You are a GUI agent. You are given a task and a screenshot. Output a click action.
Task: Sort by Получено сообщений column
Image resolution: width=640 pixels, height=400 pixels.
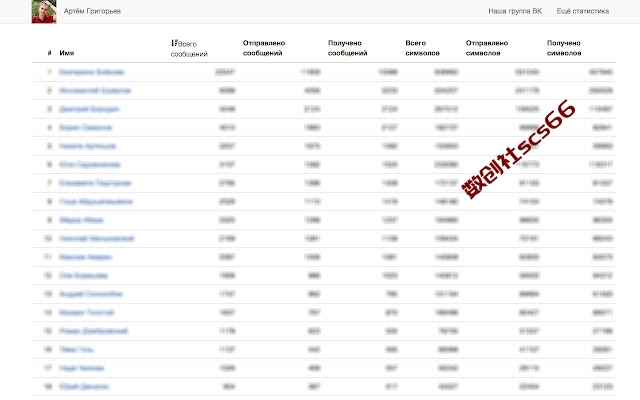click(347, 48)
